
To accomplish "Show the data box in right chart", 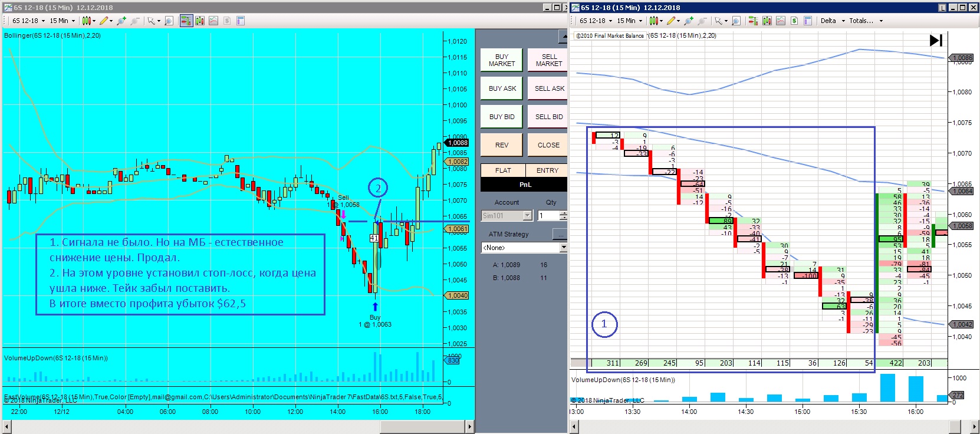I will click(x=808, y=21).
